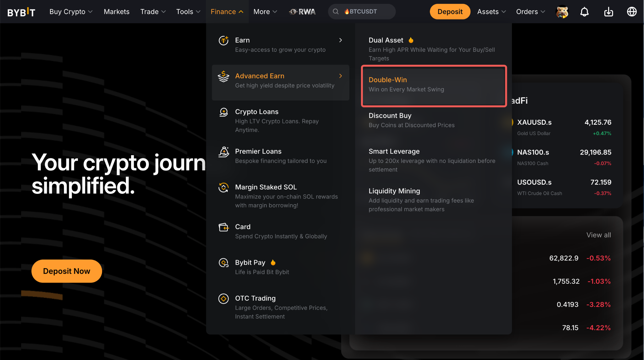Screen dimensions: 644x360
Task: Open the notifications bell
Action: pos(584,12)
